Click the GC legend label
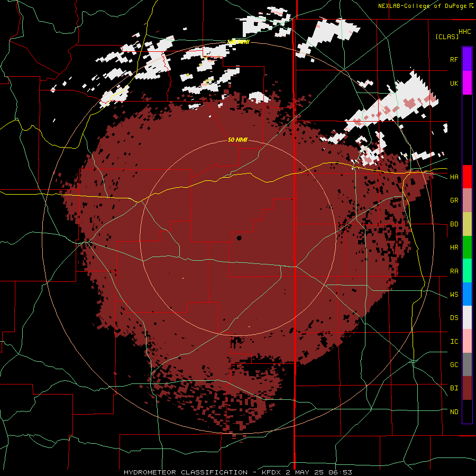 tap(454, 365)
